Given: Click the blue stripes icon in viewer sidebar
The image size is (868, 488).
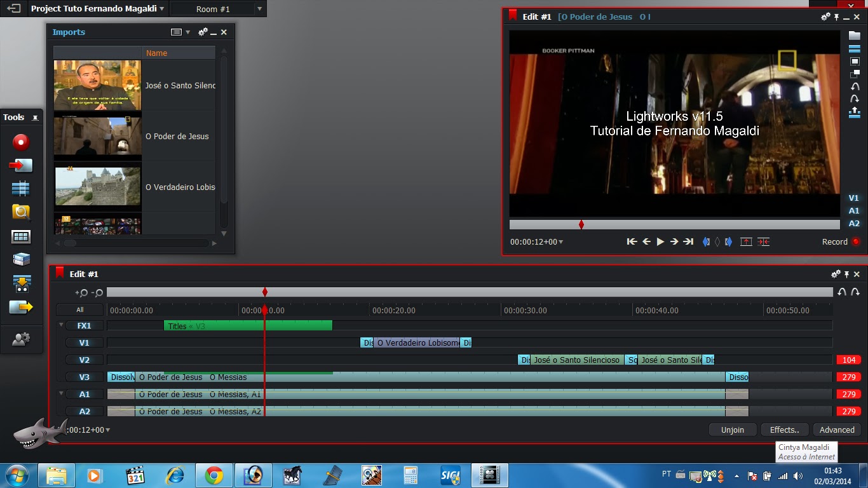Looking at the screenshot, I should click(x=855, y=48).
